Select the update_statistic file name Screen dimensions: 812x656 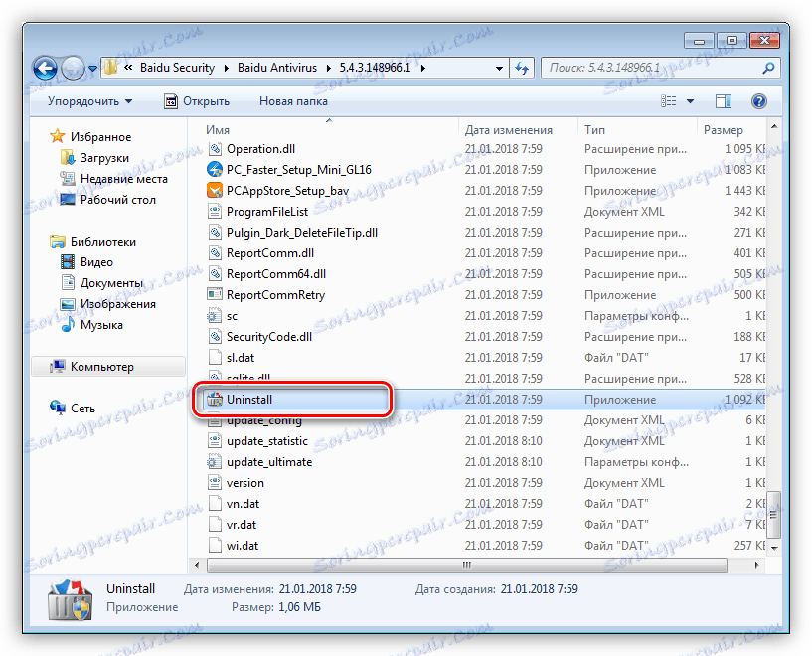click(x=267, y=441)
